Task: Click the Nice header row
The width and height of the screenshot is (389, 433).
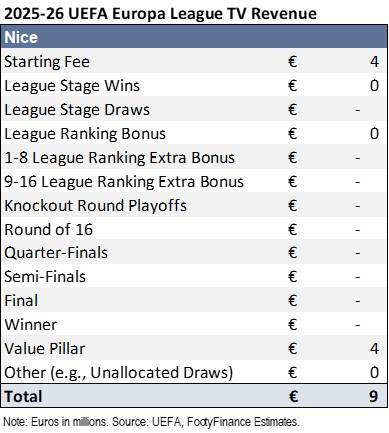Action: (194, 37)
